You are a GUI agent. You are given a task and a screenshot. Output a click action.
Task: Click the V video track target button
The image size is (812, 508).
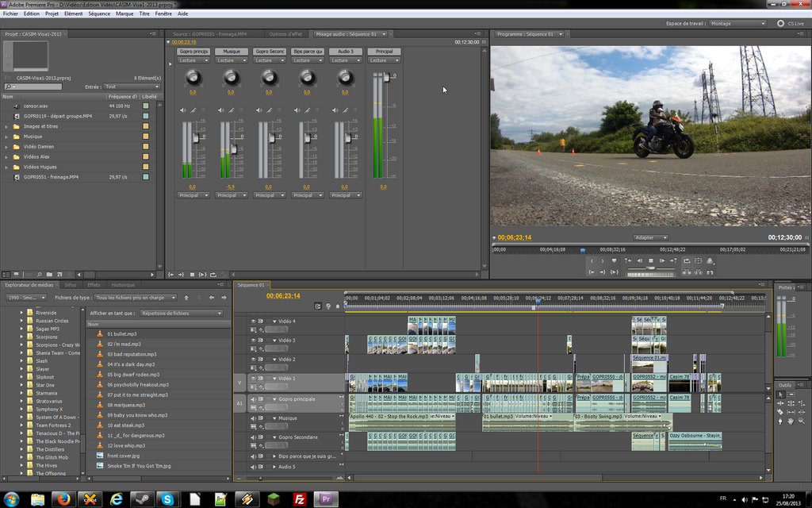[239, 383]
